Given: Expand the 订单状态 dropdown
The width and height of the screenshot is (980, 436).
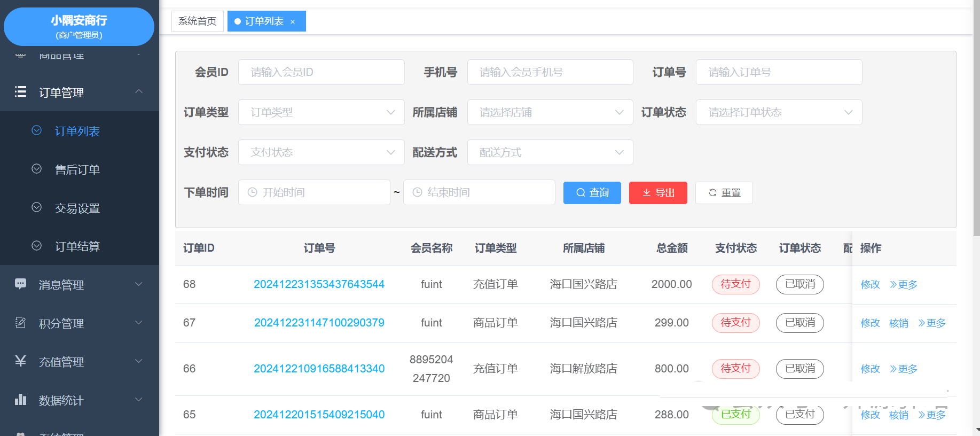Looking at the screenshot, I should (x=778, y=112).
